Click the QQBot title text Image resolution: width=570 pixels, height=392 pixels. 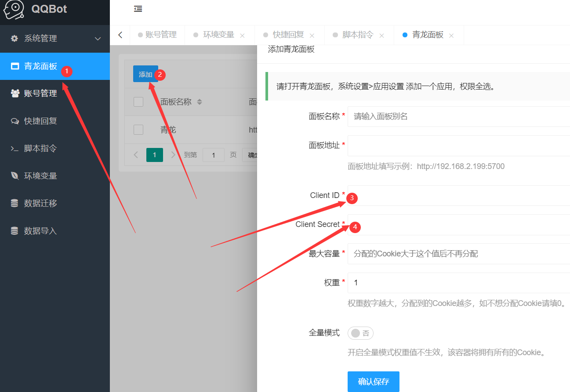coord(49,9)
